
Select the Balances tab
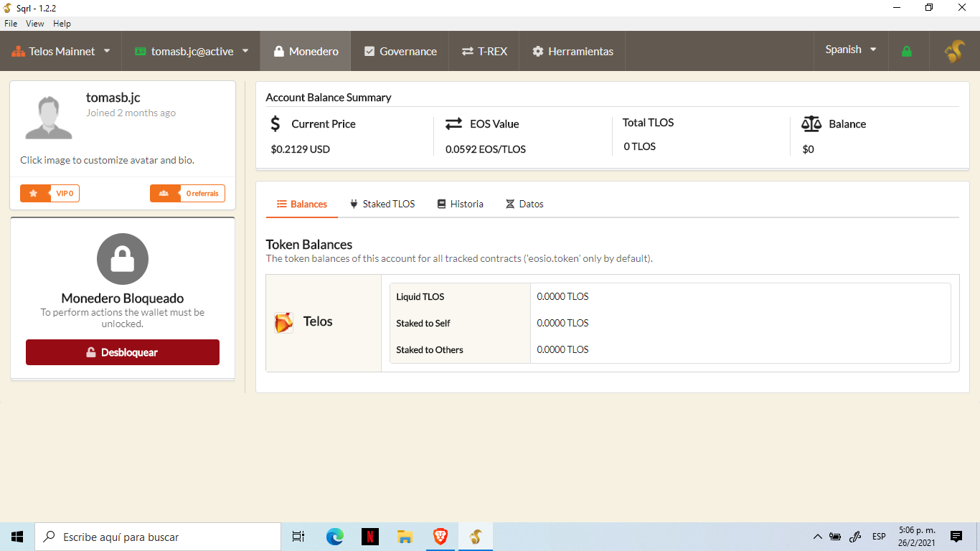[302, 204]
